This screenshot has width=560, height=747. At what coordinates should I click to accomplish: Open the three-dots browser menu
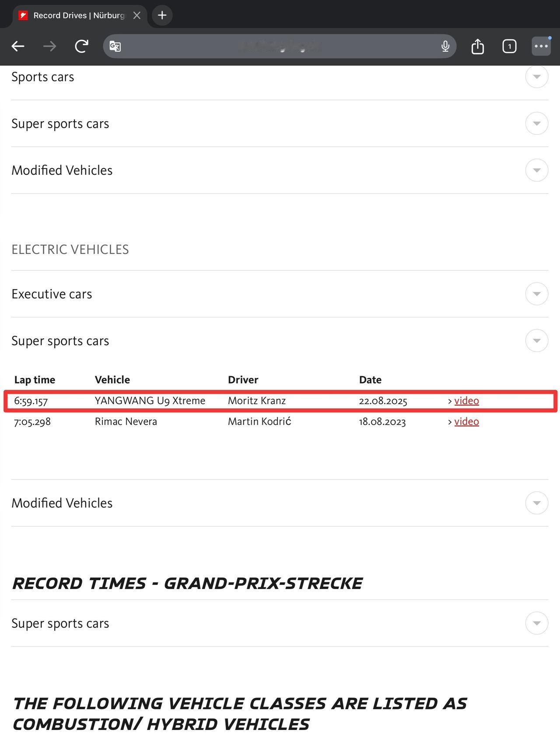[x=541, y=46]
